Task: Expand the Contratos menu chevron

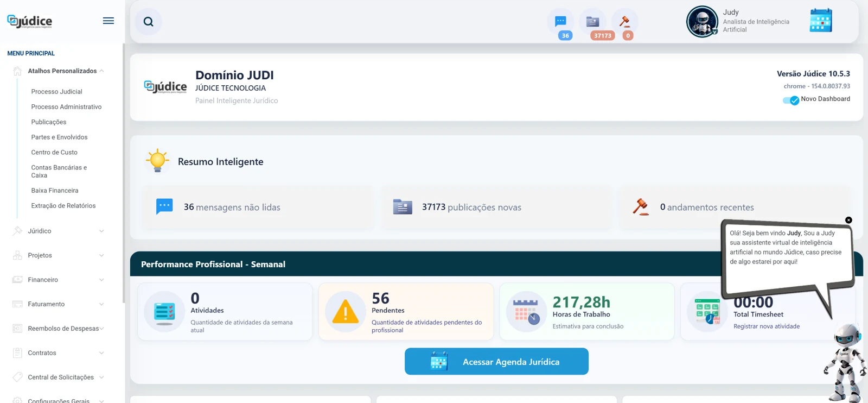Action: pos(101,354)
